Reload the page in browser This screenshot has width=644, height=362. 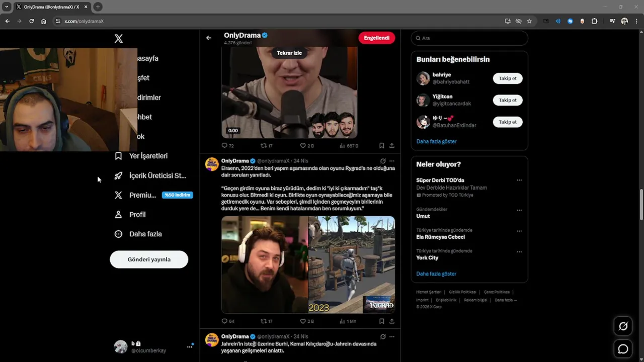coord(31,21)
